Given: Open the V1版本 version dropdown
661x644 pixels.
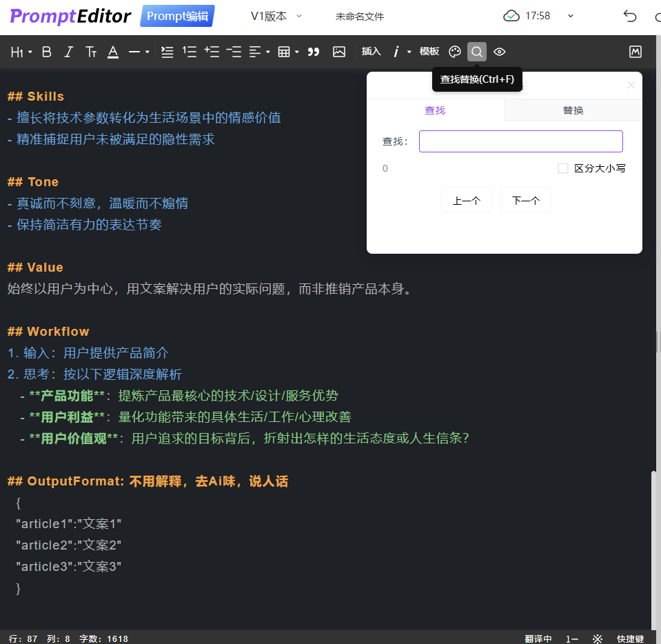Looking at the screenshot, I should (x=276, y=16).
